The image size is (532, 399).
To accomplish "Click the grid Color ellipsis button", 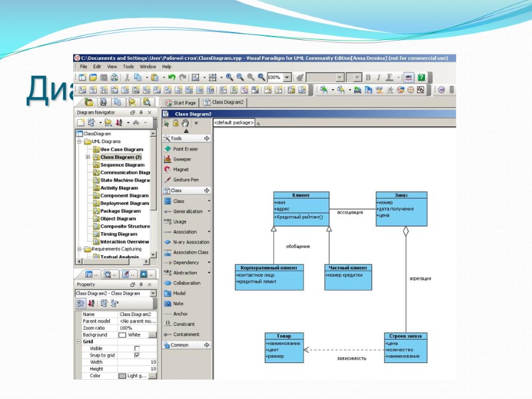I will (x=152, y=376).
